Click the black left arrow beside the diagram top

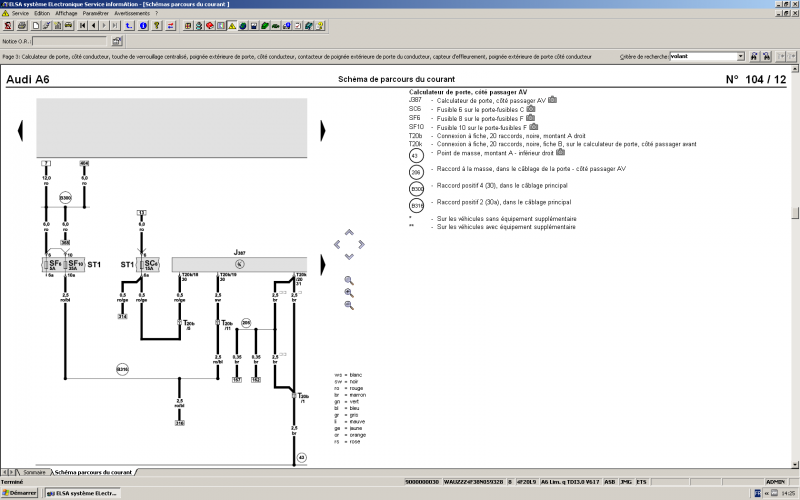[20, 131]
